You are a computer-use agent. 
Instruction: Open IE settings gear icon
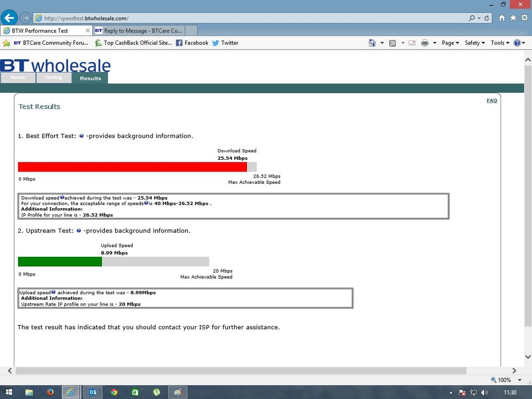[x=525, y=18]
